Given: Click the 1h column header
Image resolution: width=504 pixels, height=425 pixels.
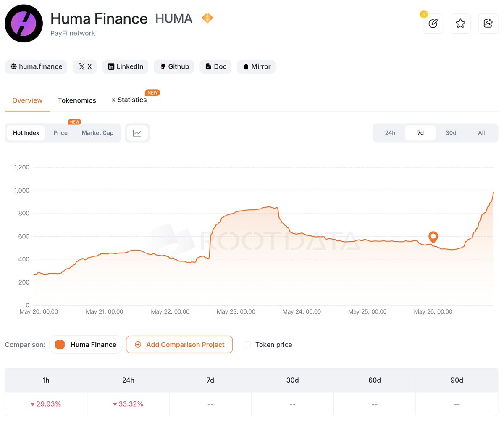Looking at the screenshot, I should coord(46,380).
